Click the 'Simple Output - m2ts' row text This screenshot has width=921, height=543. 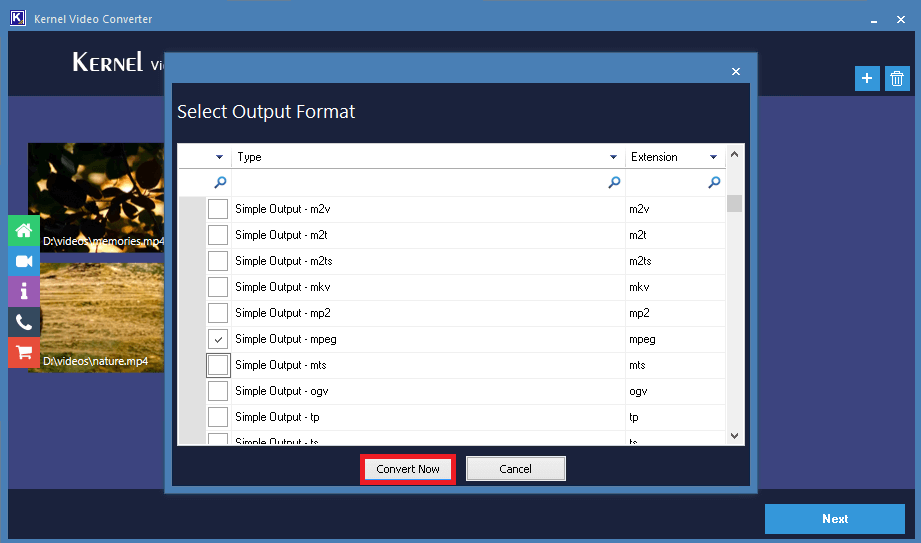coord(284,261)
